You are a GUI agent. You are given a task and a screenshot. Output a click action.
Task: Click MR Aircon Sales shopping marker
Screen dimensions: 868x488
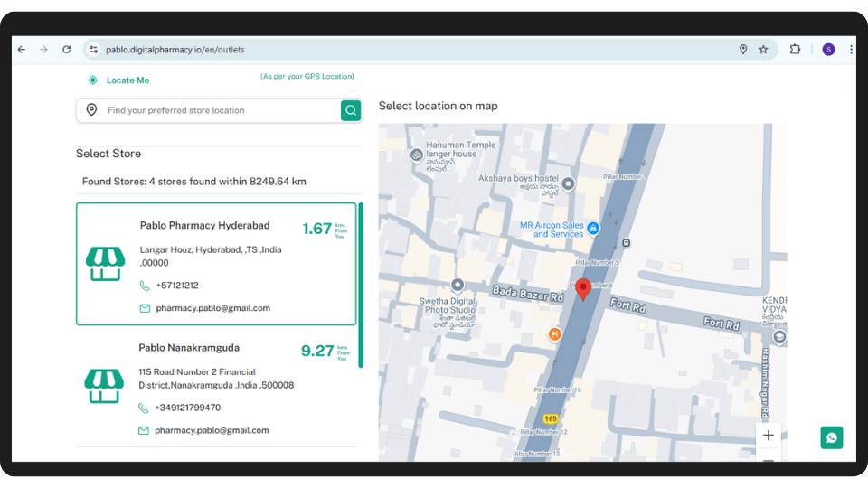point(593,228)
